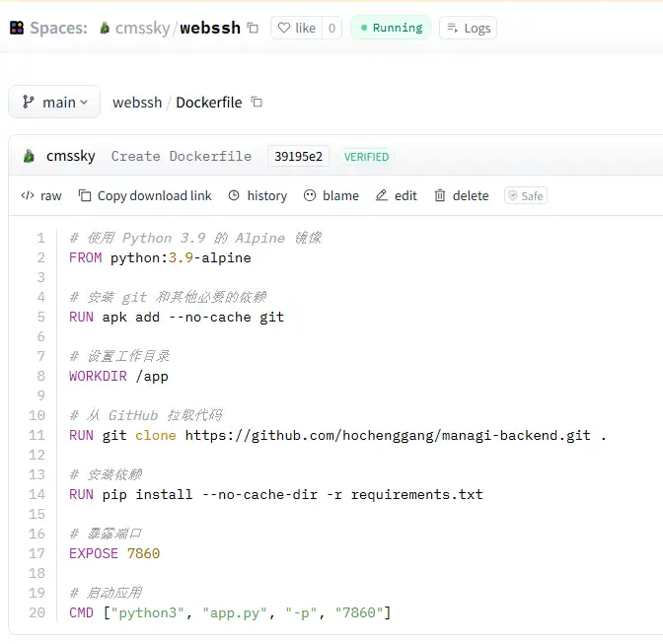Click the Safe scan badge
The width and height of the screenshot is (663, 644).
point(526,195)
